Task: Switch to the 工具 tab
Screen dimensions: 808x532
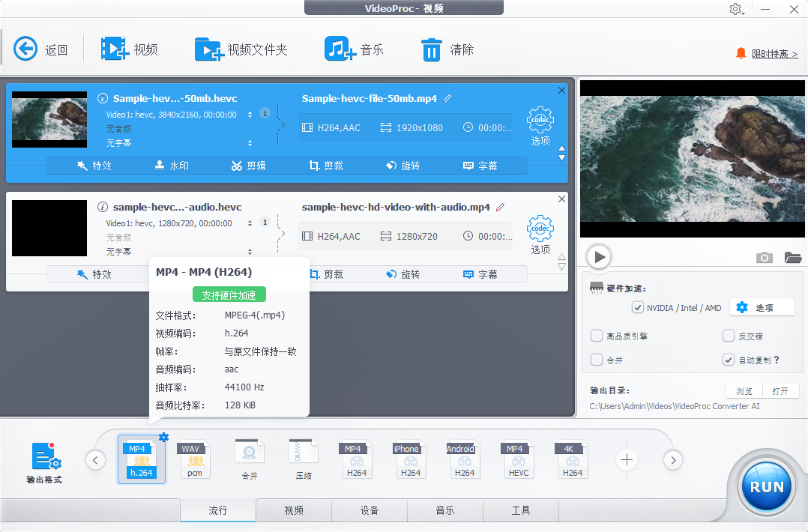Action: pos(520,510)
